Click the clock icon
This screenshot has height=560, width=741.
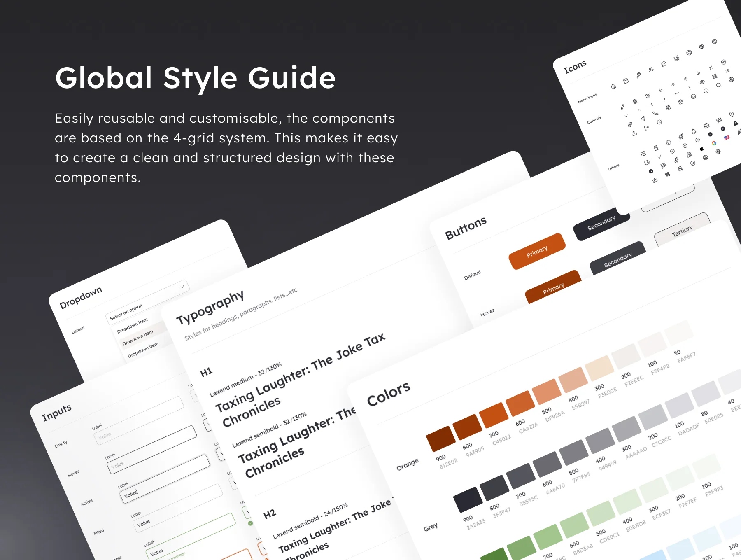[659, 122]
